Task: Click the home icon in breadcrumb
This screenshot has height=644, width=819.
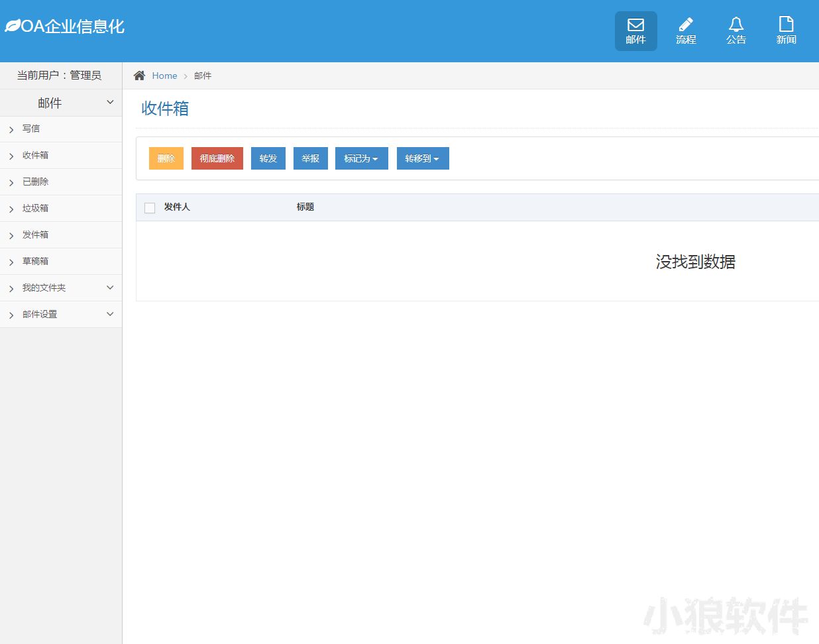Action: pyautogui.click(x=139, y=76)
